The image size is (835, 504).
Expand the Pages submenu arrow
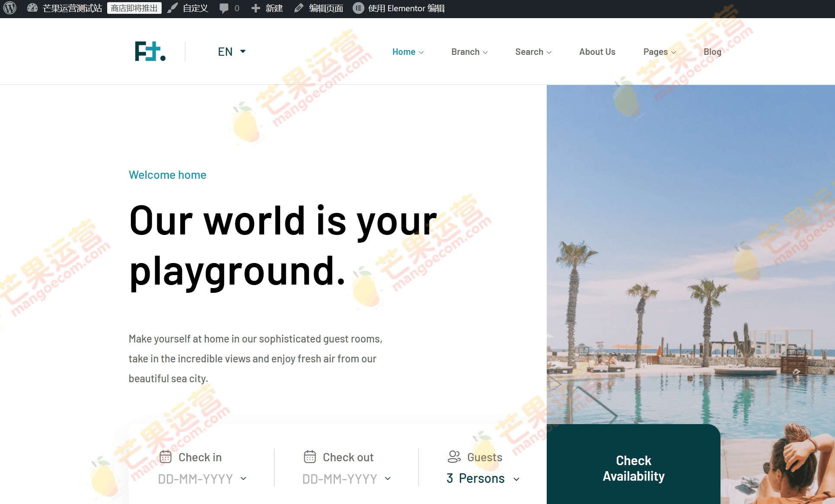click(673, 52)
